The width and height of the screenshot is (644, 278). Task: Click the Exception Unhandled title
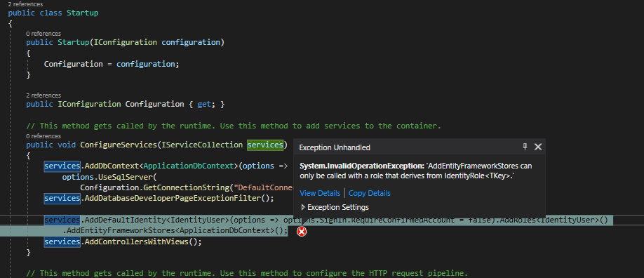pos(335,147)
